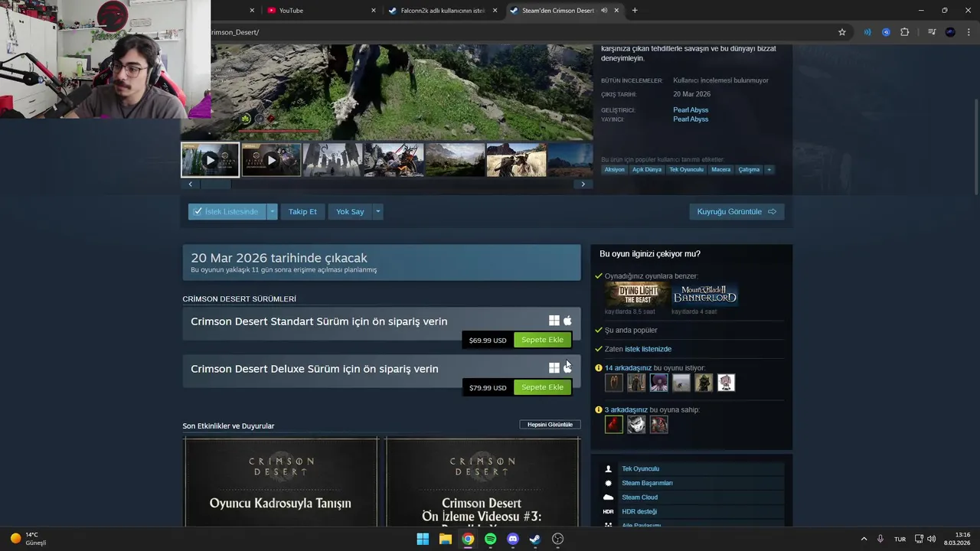Click Windows icon on Deluxe Sürüm row
980x551 pixels.
click(x=554, y=368)
